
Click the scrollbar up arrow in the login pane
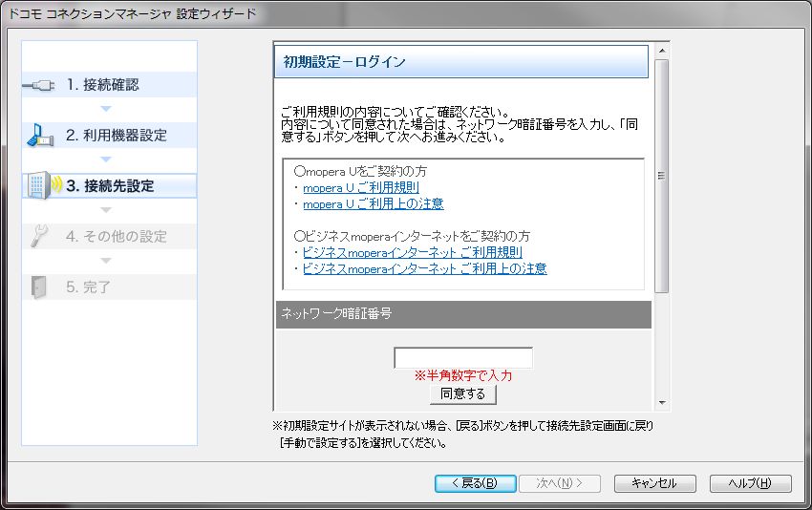coord(662,51)
